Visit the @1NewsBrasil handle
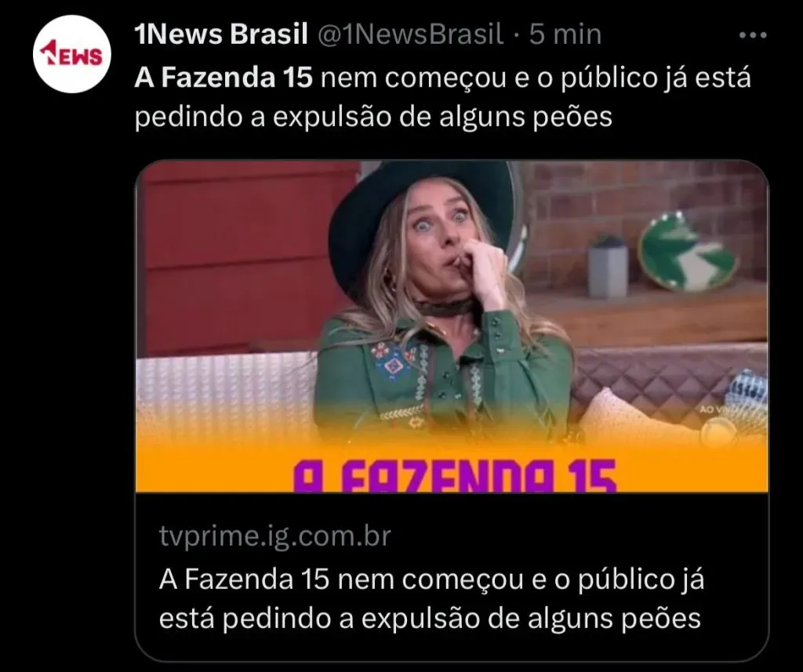This screenshot has width=803, height=672. [411, 35]
